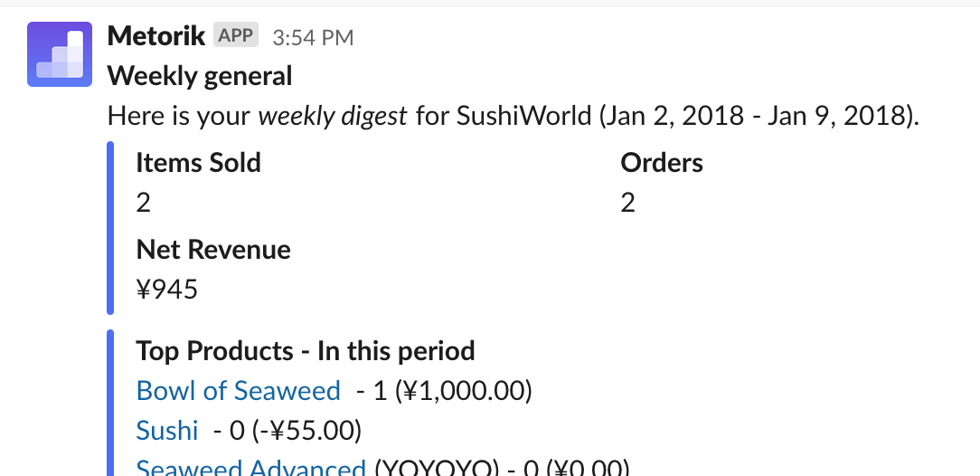
Task: Click the Items Sold field heading
Action: pos(198,163)
